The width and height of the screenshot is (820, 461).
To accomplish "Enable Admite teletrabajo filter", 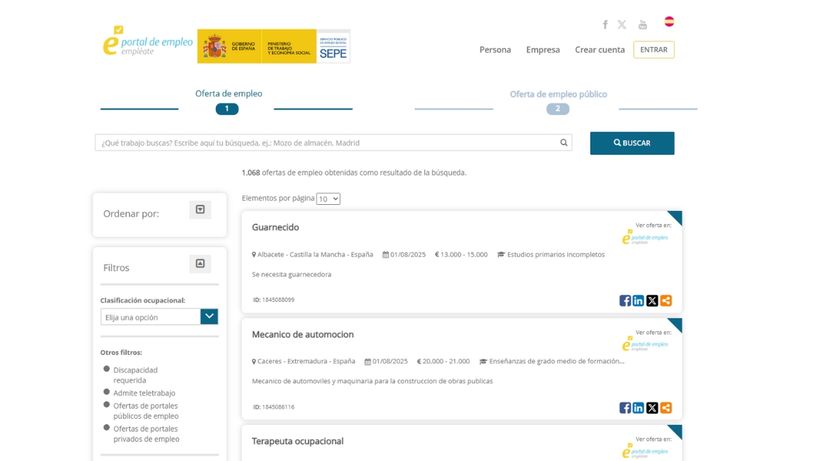I will click(107, 392).
